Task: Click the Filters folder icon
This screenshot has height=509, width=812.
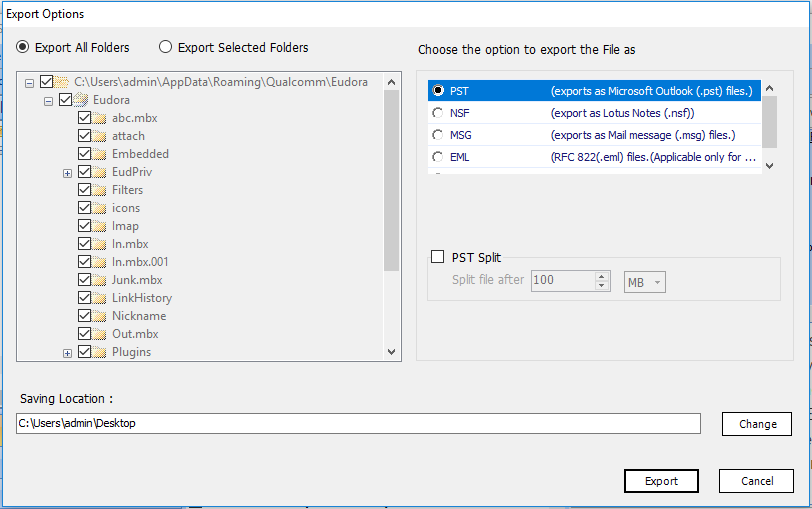Action: click(100, 190)
